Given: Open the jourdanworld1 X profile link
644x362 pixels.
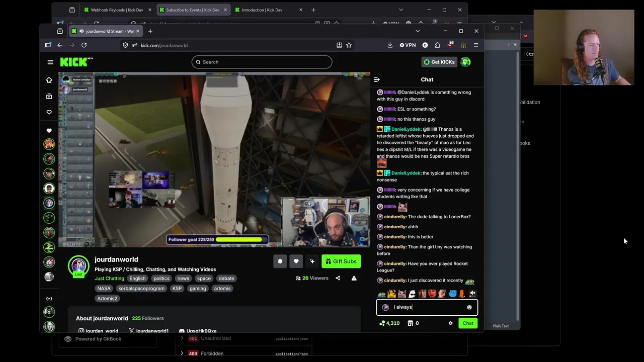Looking at the screenshot, I should click(148, 331).
